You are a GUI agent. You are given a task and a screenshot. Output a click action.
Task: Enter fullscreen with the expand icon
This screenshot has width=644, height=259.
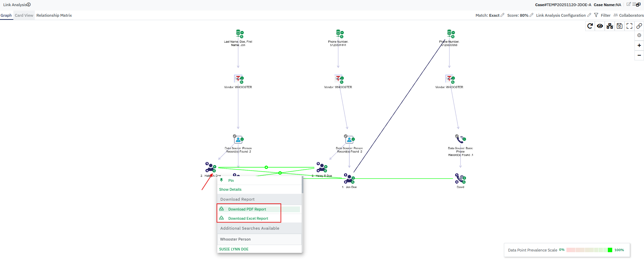point(629,26)
